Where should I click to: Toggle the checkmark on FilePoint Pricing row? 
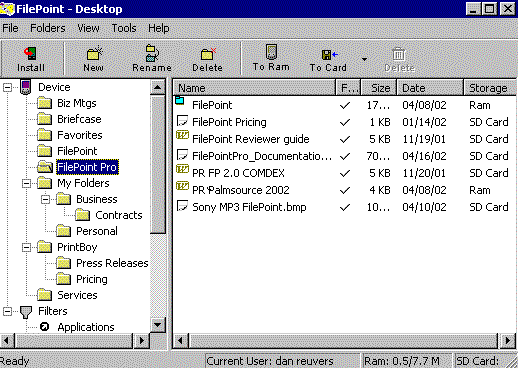point(345,122)
